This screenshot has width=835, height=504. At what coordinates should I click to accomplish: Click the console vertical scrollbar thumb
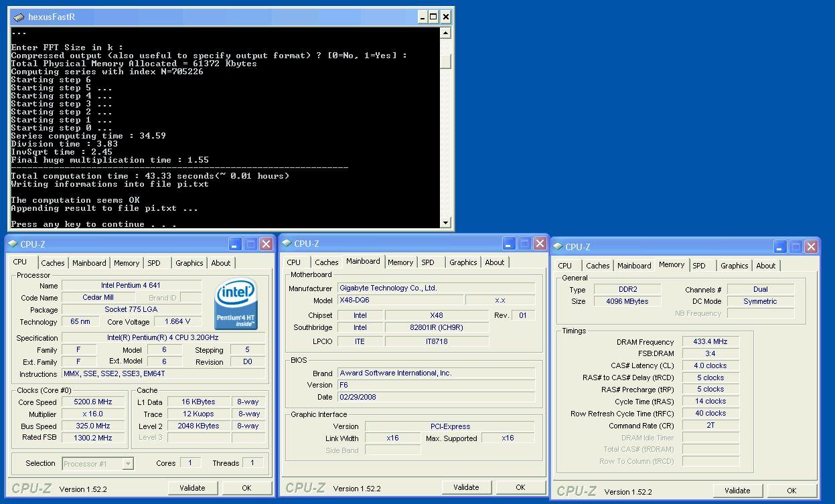[446, 61]
